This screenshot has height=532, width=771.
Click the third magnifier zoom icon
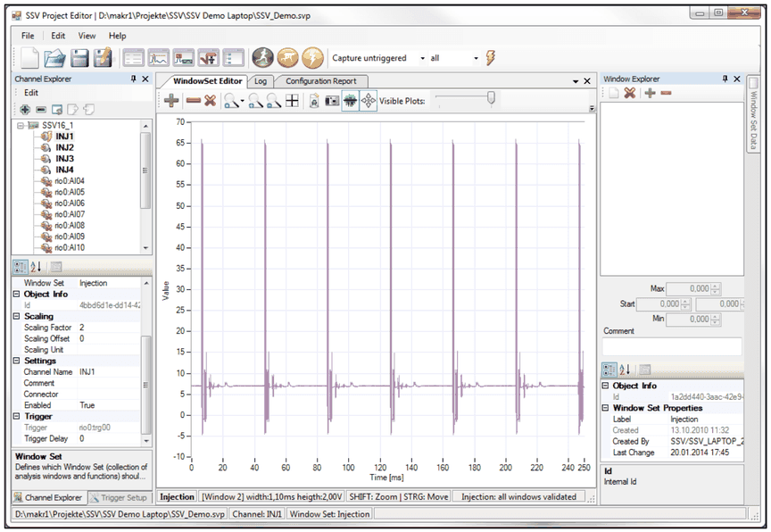tap(274, 101)
